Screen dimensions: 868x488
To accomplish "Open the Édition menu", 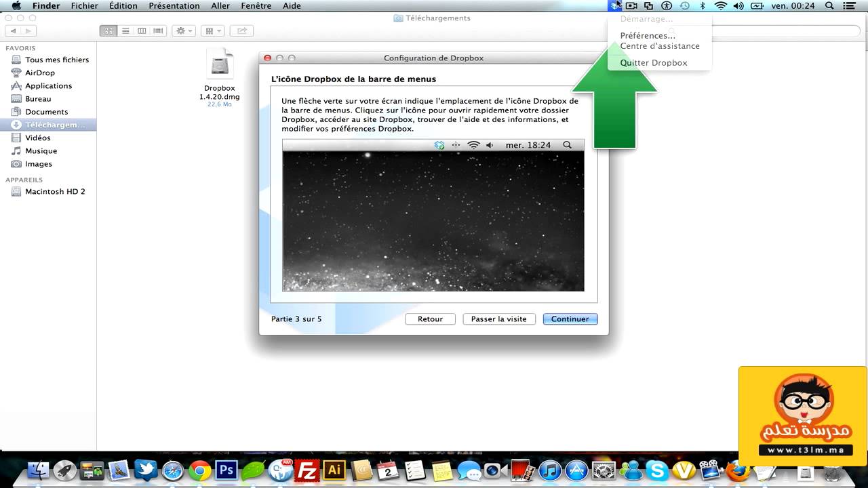I will 123,5.
